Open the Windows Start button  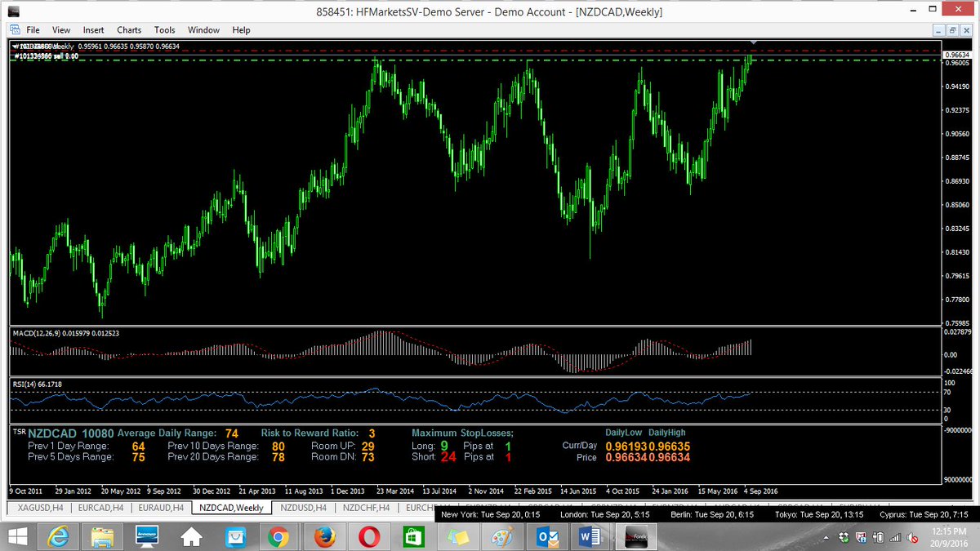[17, 537]
